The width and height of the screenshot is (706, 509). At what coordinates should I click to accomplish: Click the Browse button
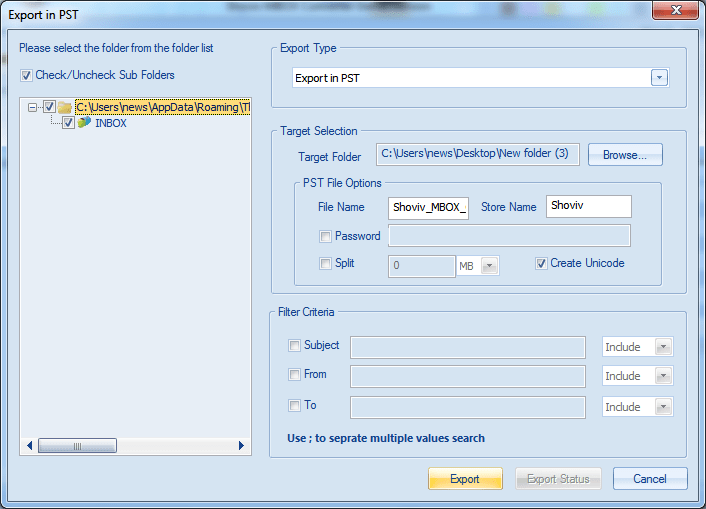[625, 155]
